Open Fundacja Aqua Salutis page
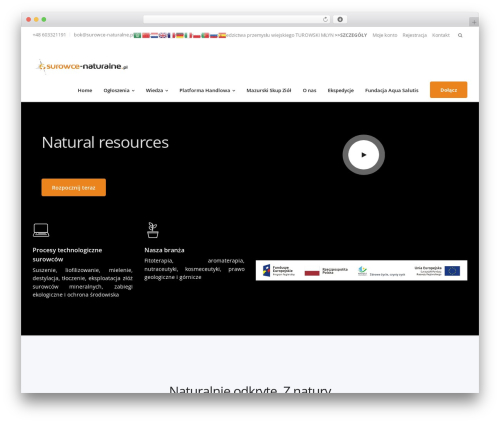500x423 pixels. point(392,90)
